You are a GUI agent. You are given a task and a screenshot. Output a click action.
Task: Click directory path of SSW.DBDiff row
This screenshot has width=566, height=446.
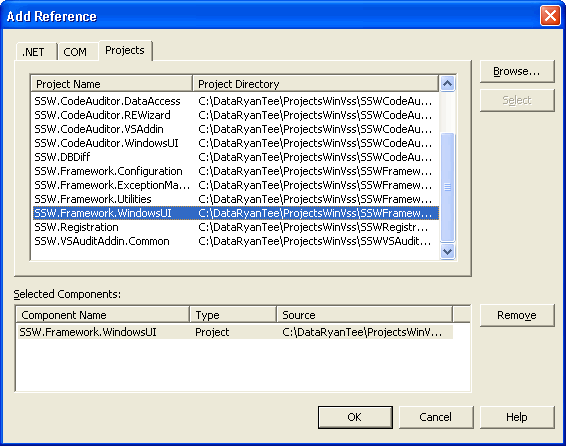pyautogui.click(x=315, y=157)
